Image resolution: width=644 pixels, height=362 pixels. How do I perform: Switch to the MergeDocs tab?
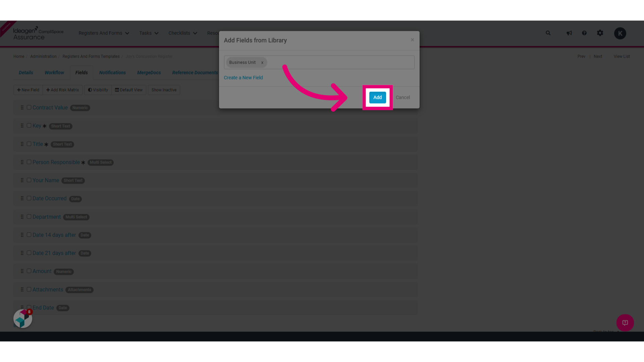(x=149, y=73)
